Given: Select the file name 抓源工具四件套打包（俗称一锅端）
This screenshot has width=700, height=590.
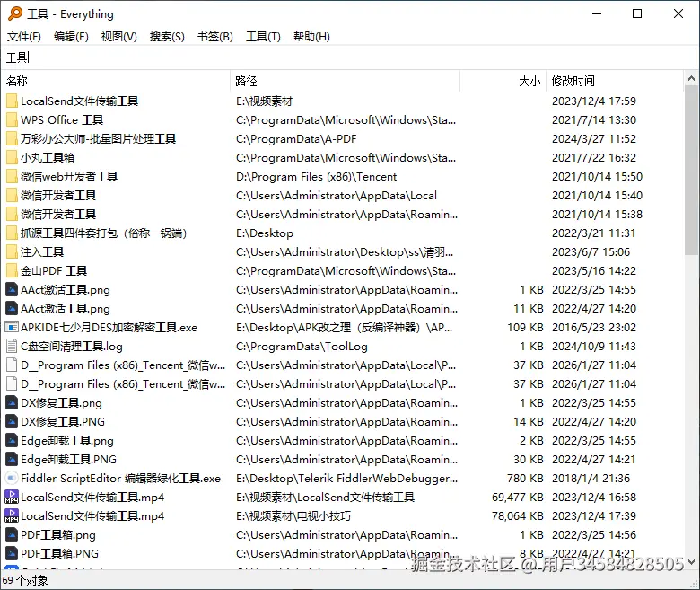Looking at the screenshot, I should [x=103, y=233].
